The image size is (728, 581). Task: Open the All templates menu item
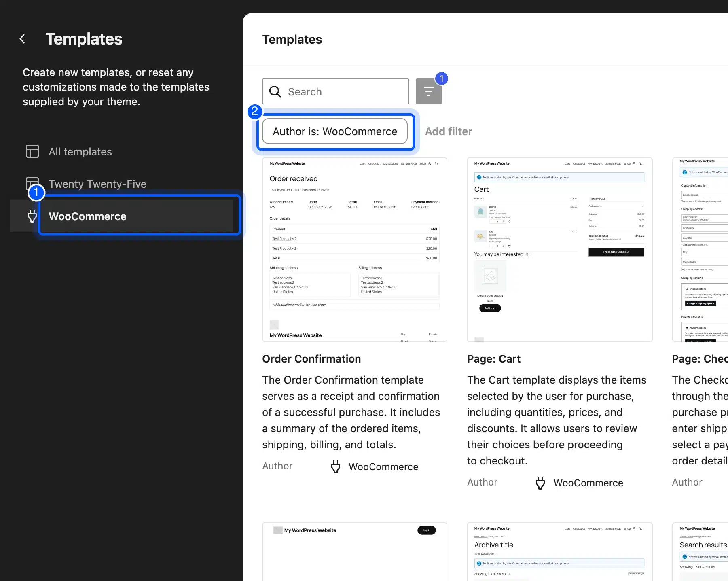pos(121,152)
